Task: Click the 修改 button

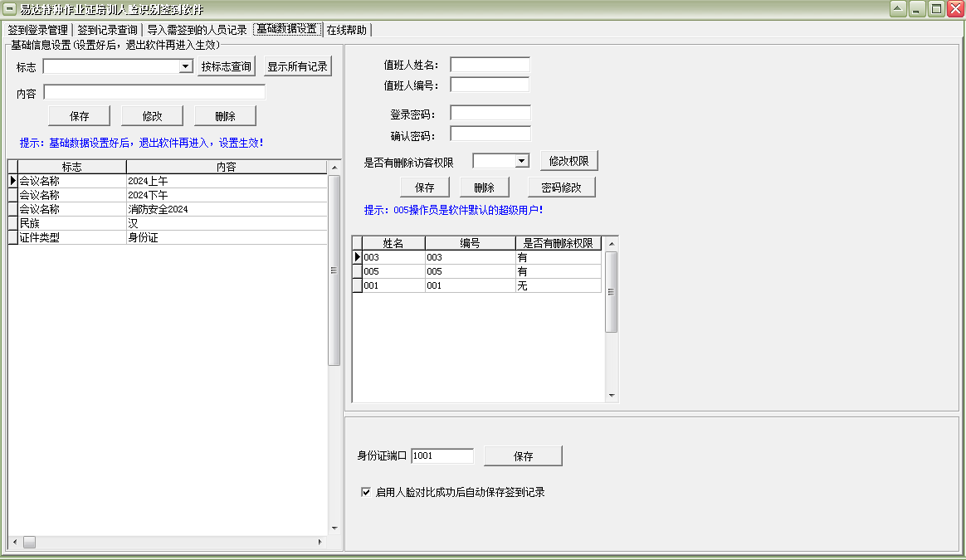Action: coord(152,116)
